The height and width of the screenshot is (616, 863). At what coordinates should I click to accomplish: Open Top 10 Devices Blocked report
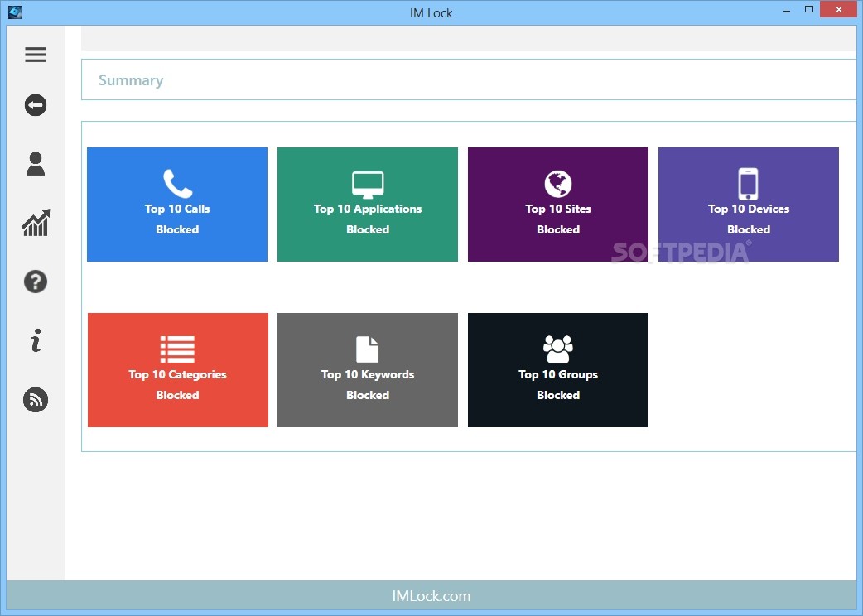(x=749, y=204)
